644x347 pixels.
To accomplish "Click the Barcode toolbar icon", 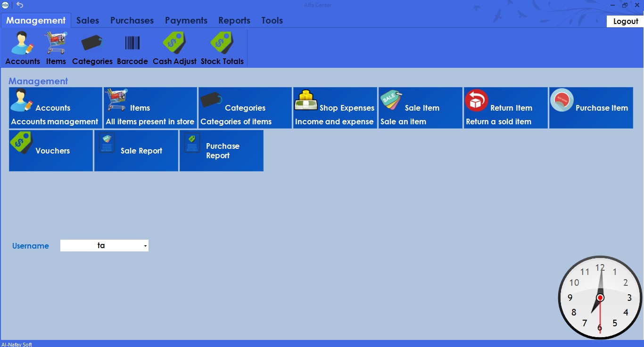I will point(132,47).
